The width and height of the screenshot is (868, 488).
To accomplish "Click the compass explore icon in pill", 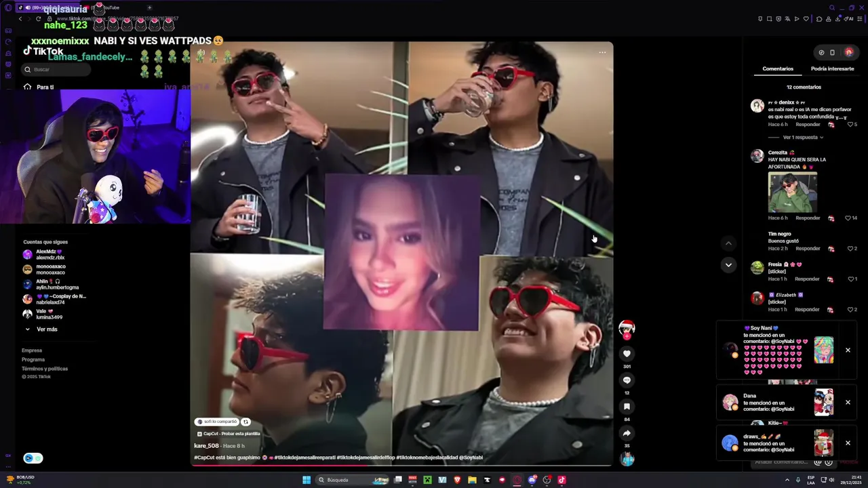I will 821,52.
